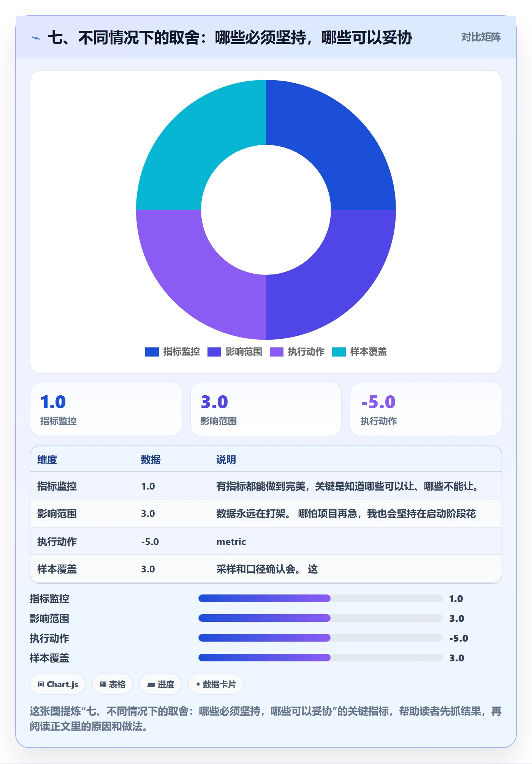Click the 说明 column header
The width and height of the screenshot is (532, 764).
[226, 460]
